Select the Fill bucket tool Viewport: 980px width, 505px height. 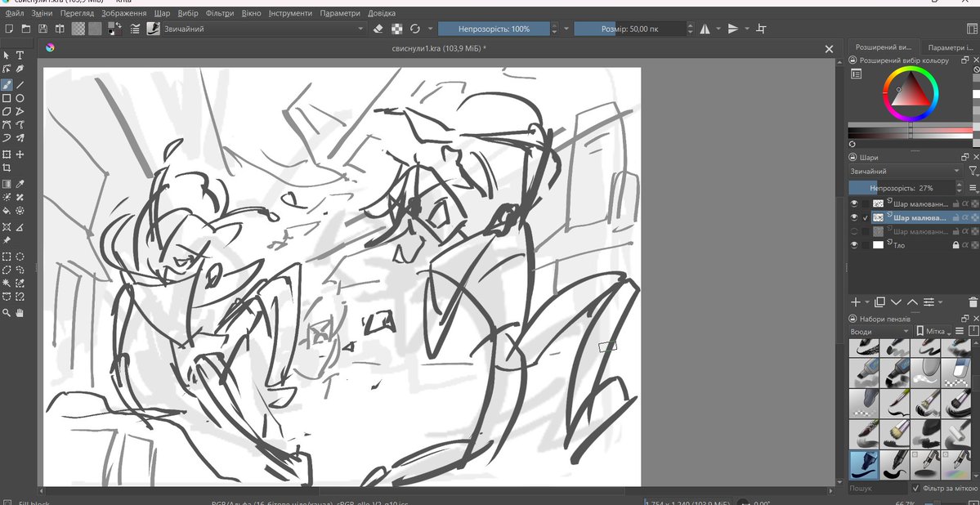(7, 211)
